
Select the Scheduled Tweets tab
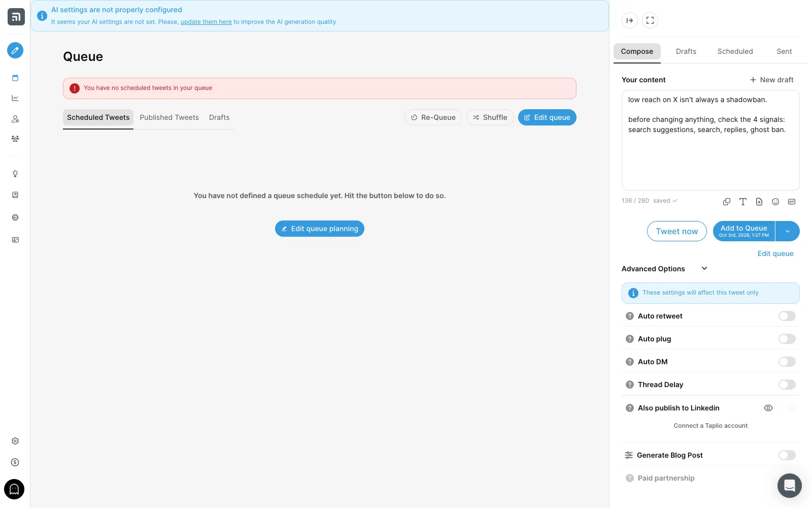coord(98,117)
